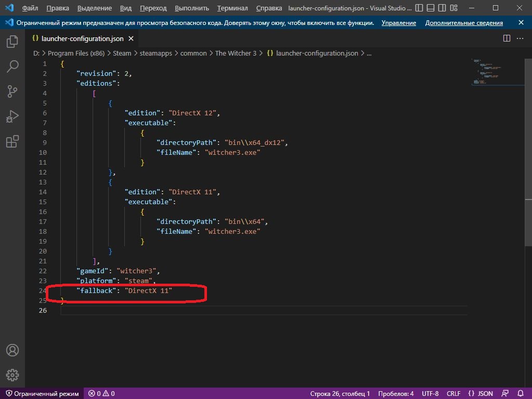Click "gameId" key on line 22
The image size is (532, 399).
tap(92, 271)
